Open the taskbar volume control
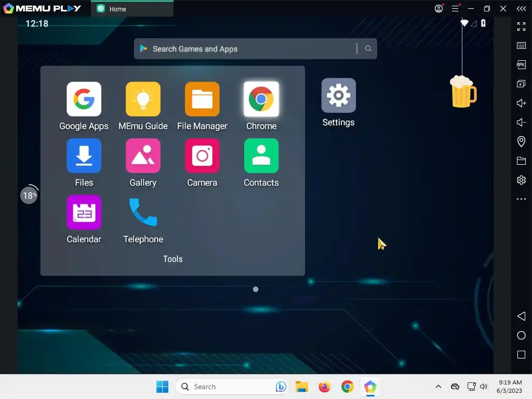This screenshot has height=399, width=532. 484,387
